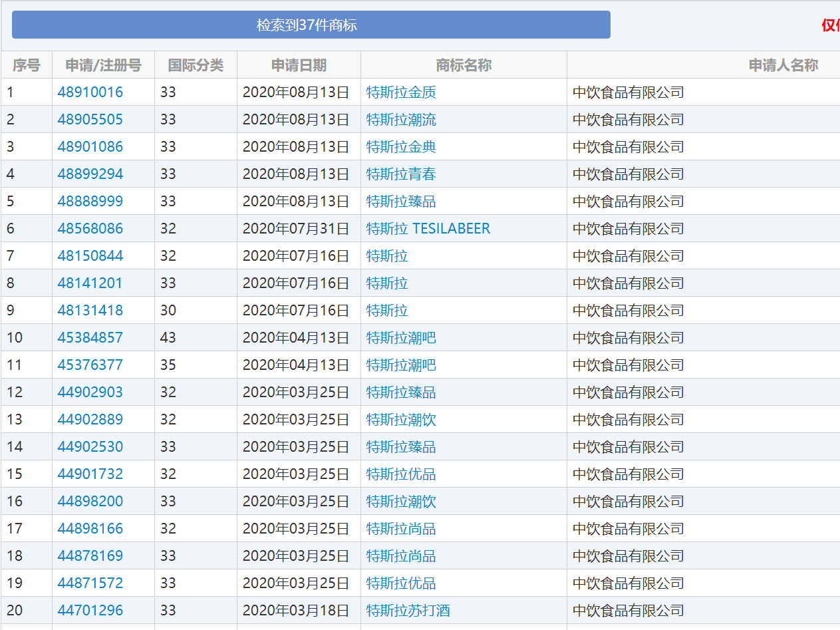
Task: Click the 序号 column header
Action: click(x=27, y=65)
